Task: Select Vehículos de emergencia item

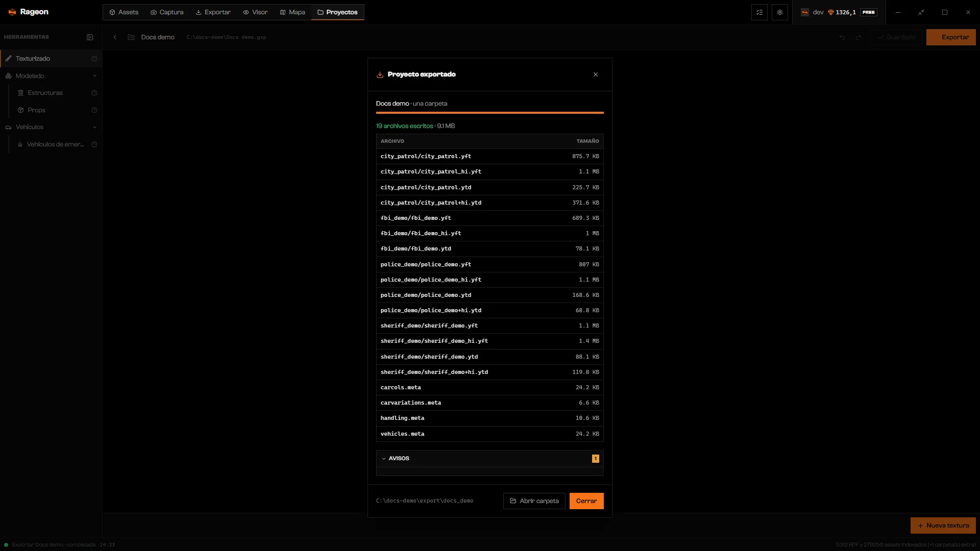Action: [x=56, y=144]
